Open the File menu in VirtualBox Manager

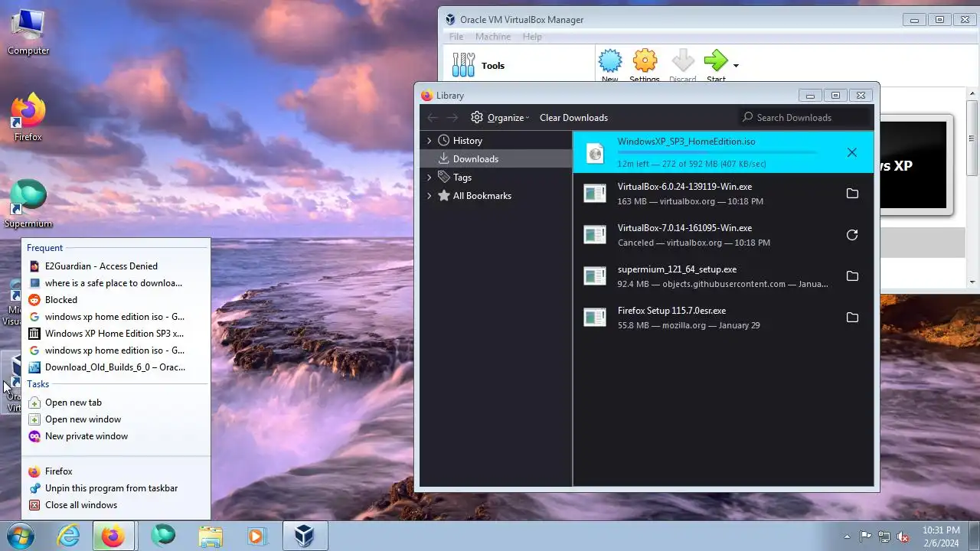pyautogui.click(x=456, y=36)
